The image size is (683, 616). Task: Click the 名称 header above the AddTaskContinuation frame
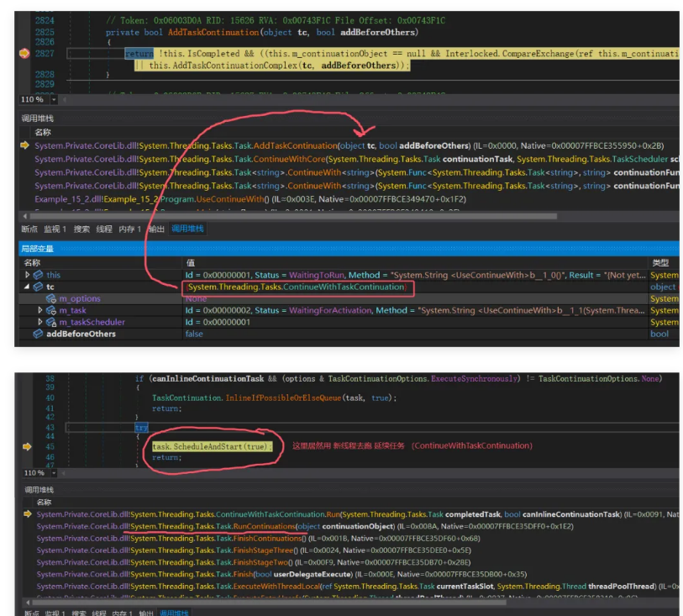[x=43, y=132]
